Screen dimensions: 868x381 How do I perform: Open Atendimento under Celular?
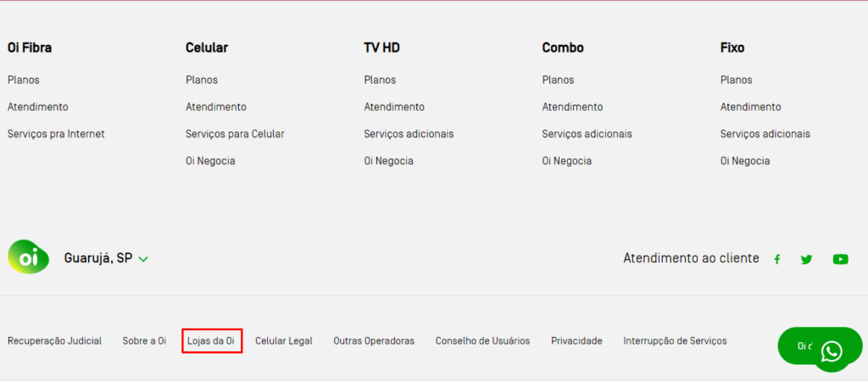tap(216, 108)
